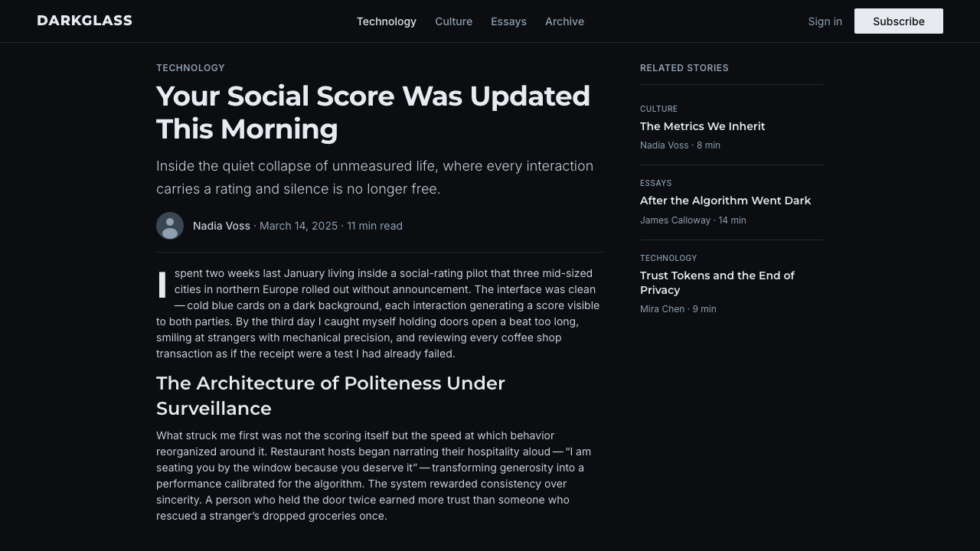
Task: Open Trust Tokens and the End of Privacy
Action: pyautogui.click(x=717, y=282)
